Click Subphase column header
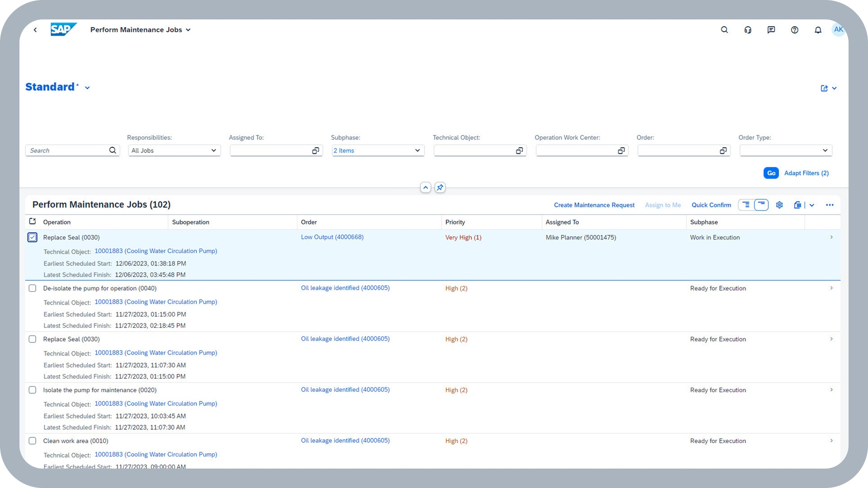This screenshot has width=868, height=488. [x=704, y=222]
